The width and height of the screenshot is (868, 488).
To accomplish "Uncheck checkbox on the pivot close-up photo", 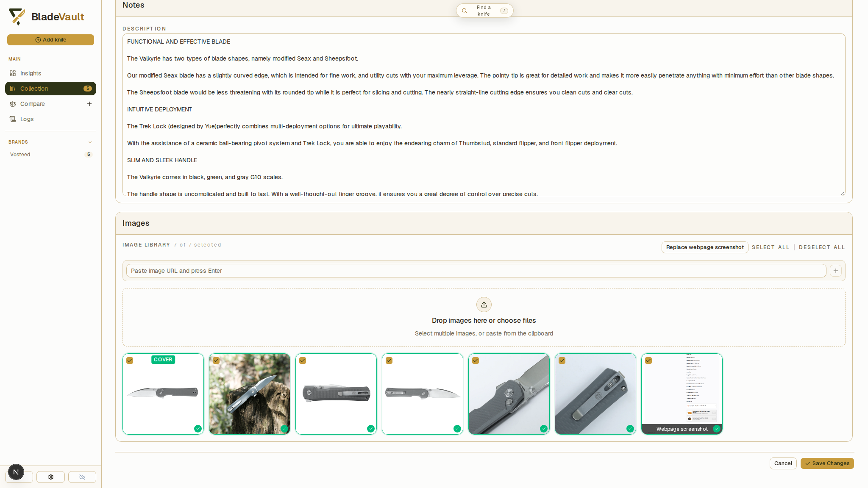I will click(x=476, y=360).
